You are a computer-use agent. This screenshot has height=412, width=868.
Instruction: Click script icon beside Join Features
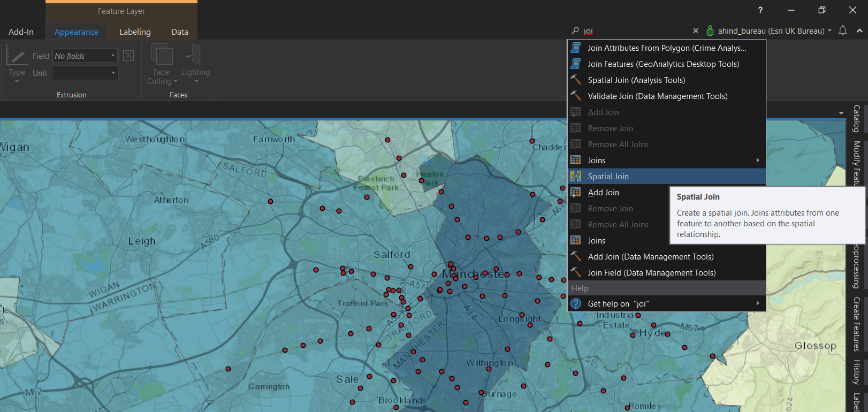coord(576,64)
